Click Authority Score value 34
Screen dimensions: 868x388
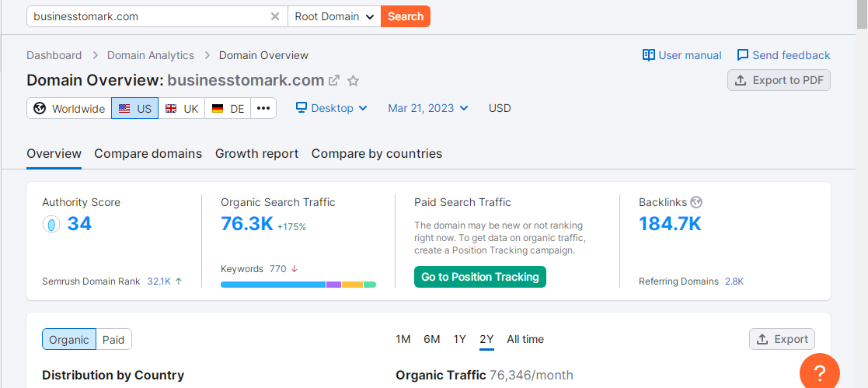[79, 224]
